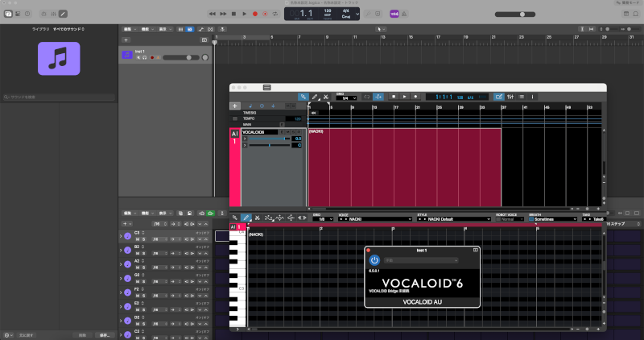
Task: Open STYLE NAOKI Default dropdown
Action: (x=454, y=219)
